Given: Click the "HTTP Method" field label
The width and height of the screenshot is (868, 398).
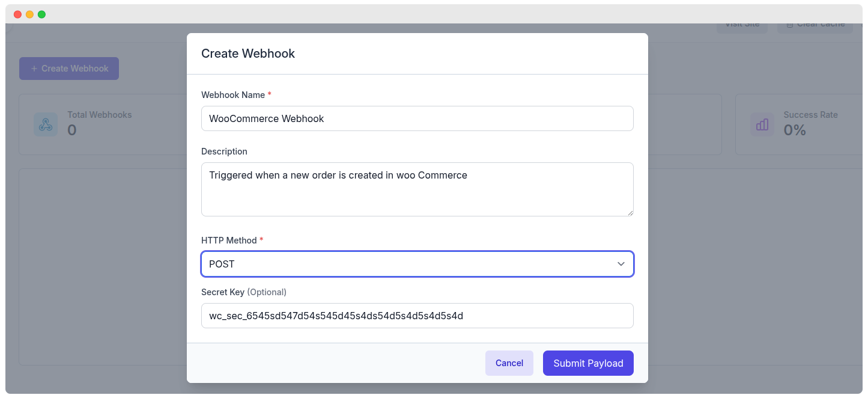Looking at the screenshot, I should pyautogui.click(x=229, y=240).
